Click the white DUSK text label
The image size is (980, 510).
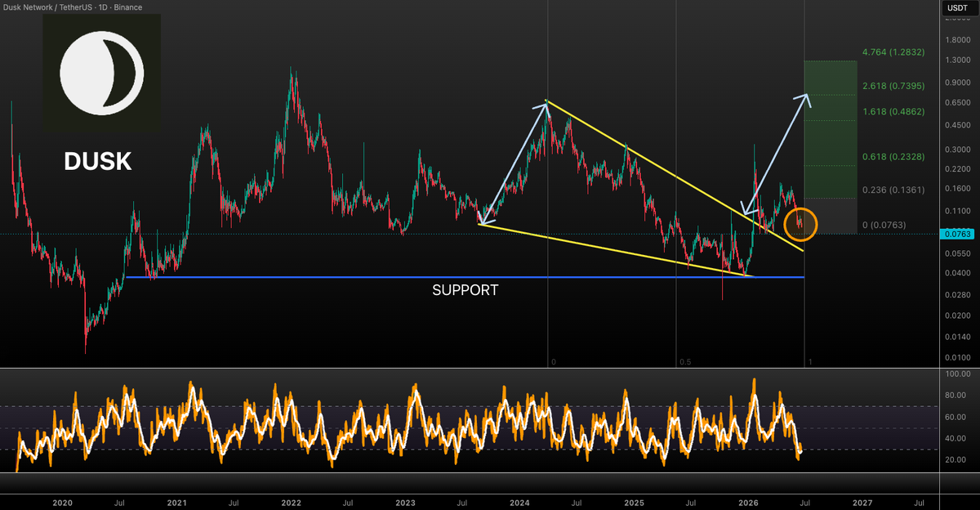(98, 161)
